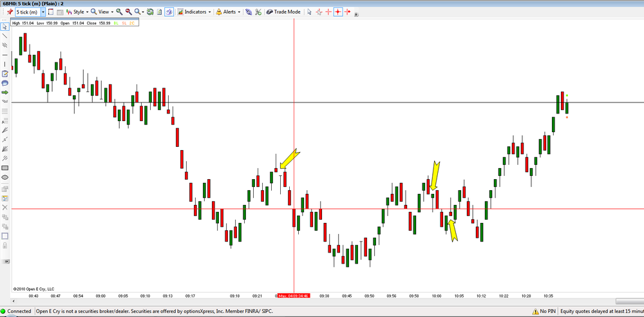The width and height of the screenshot is (644, 317).
Task: Select the Fibonacci fan lines tool
Action: pos(5,130)
